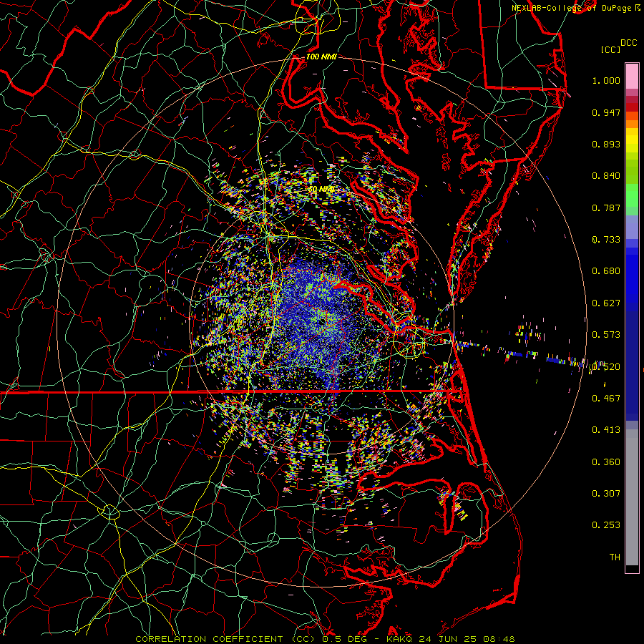Image resolution: width=644 pixels, height=644 pixels.
Task: Click the red-orange band of the color bar
Action: (x=632, y=116)
